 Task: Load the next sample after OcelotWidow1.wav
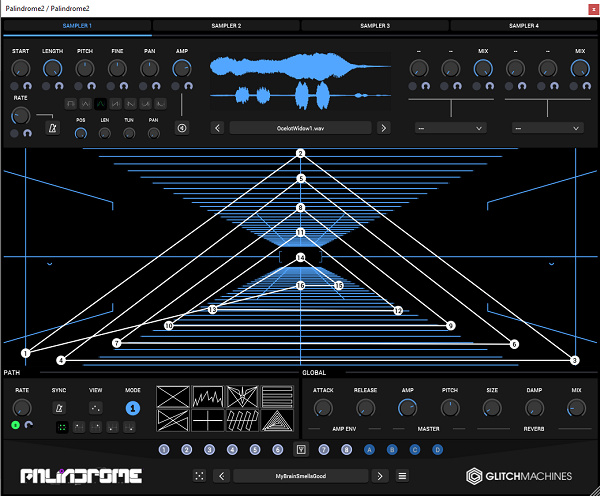click(x=383, y=128)
